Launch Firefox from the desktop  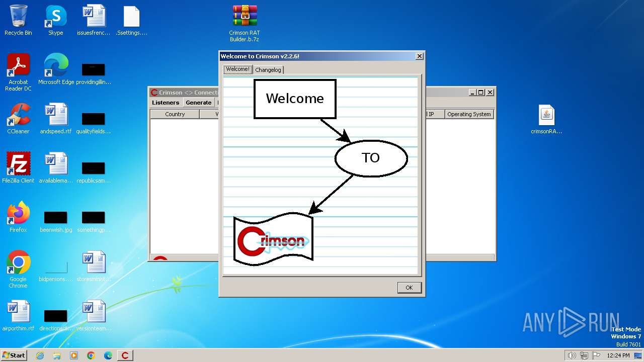[18, 217]
